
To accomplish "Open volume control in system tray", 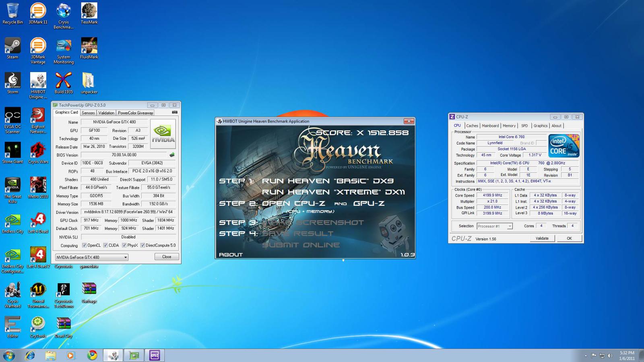I will click(610, 356).
